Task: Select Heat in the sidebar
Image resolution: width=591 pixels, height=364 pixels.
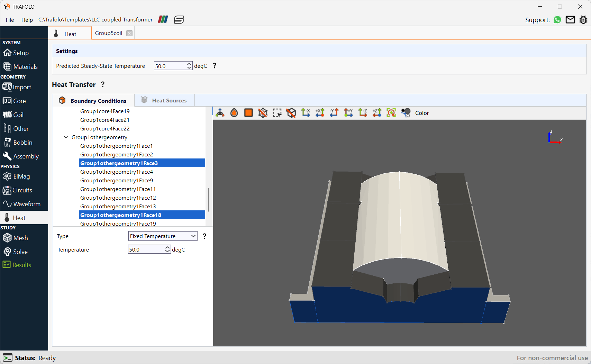Action: (24, 218)
